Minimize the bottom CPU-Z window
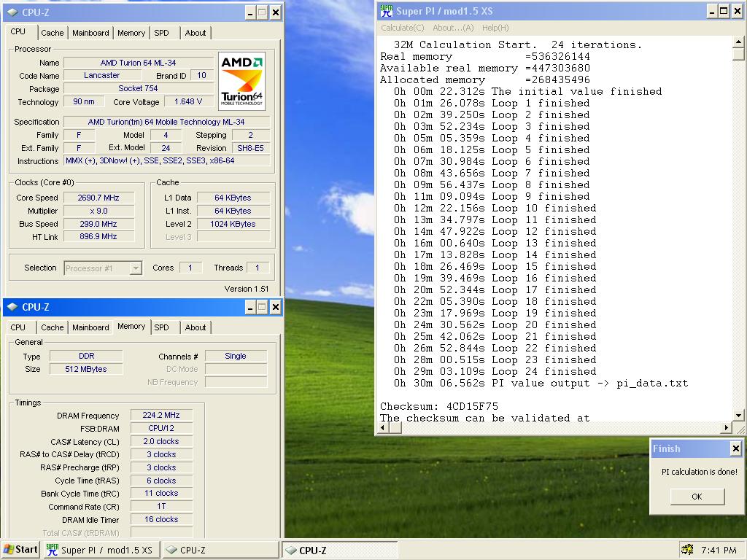The height and width of the screenshot is (560, 747). 249,308
